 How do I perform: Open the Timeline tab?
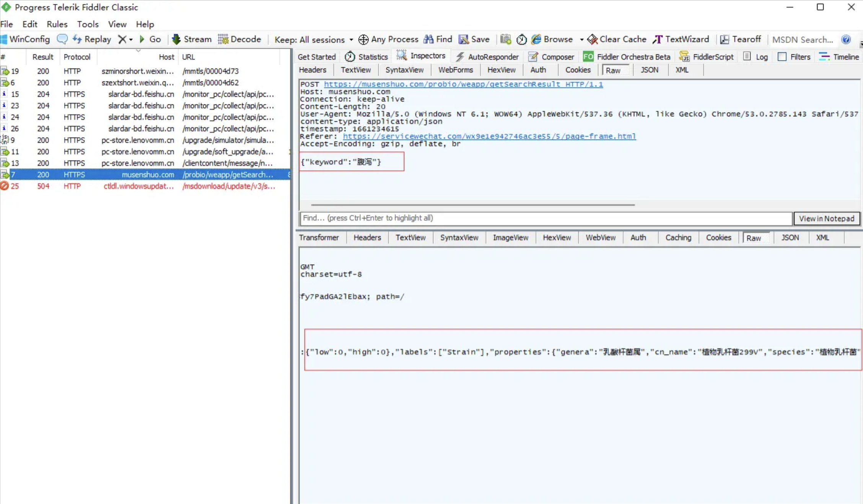click(839, 57)
